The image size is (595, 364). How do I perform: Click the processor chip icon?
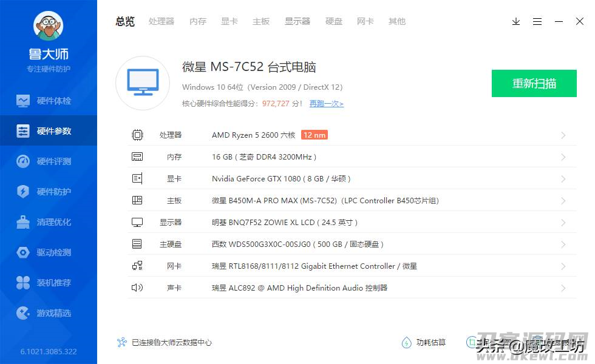137,135
